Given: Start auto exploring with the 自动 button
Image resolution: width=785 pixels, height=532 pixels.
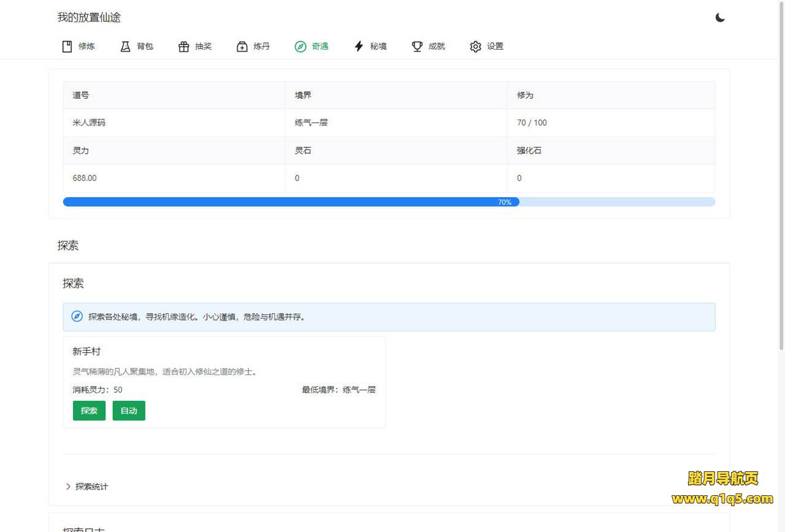Looking at the screenshot, I should pyautogui.click(x=129, y=411).
